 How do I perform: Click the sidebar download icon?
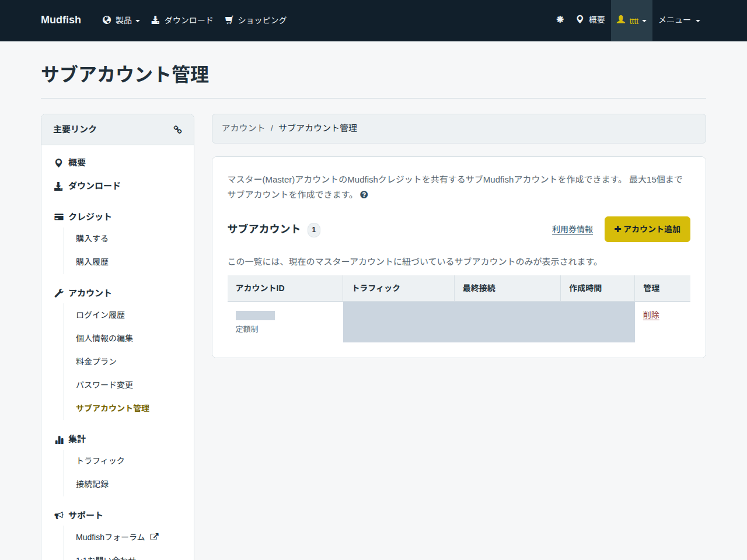[x=58, y=186]
